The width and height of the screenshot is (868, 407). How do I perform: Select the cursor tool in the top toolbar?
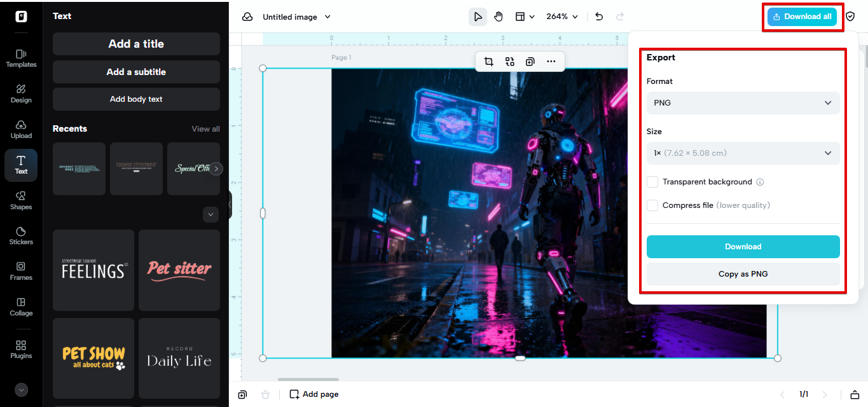(478, 17)
